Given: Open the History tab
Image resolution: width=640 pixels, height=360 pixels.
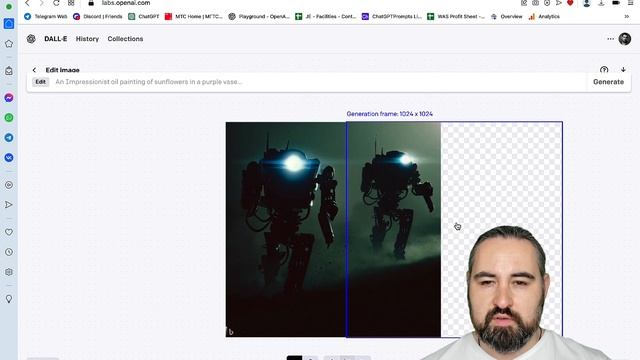Looking at the screenshot, I should (x=87, y=39).
